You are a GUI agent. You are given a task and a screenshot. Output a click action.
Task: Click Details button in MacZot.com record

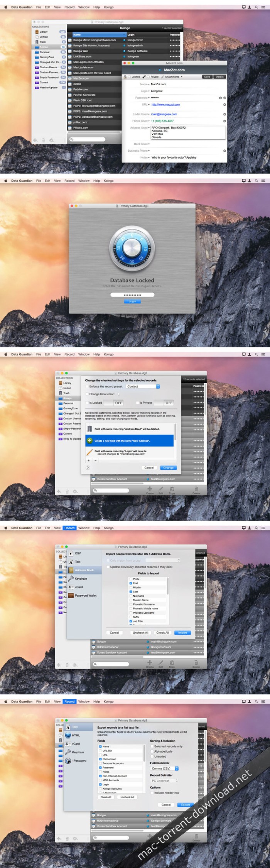pyautogui.click(x=219, y=77)
